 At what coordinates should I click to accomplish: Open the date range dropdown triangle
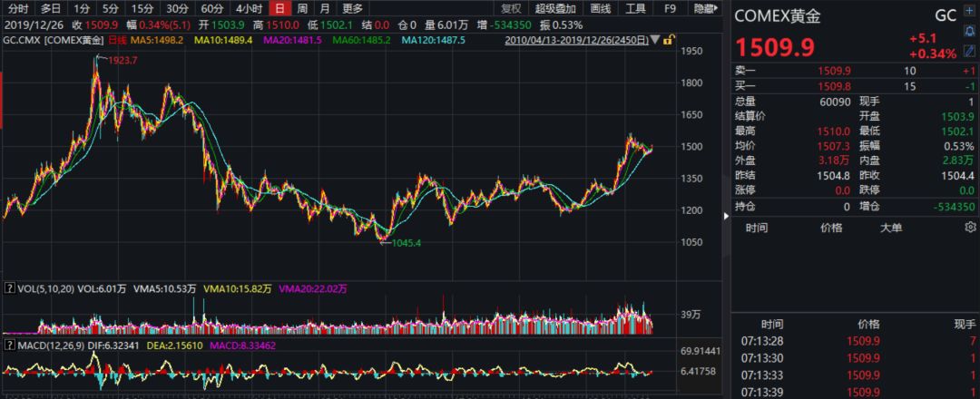point(656,41)
